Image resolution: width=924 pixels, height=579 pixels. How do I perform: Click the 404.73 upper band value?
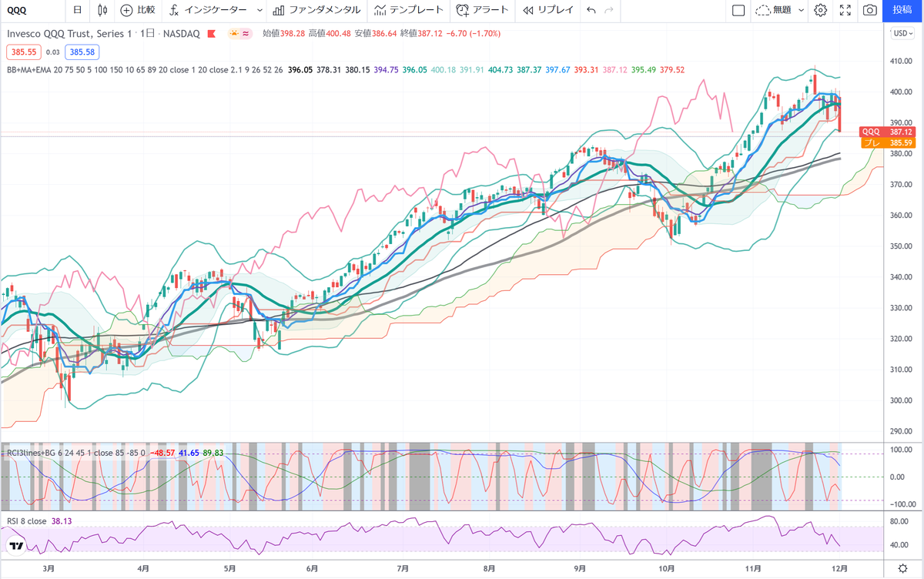click(500, 70)
